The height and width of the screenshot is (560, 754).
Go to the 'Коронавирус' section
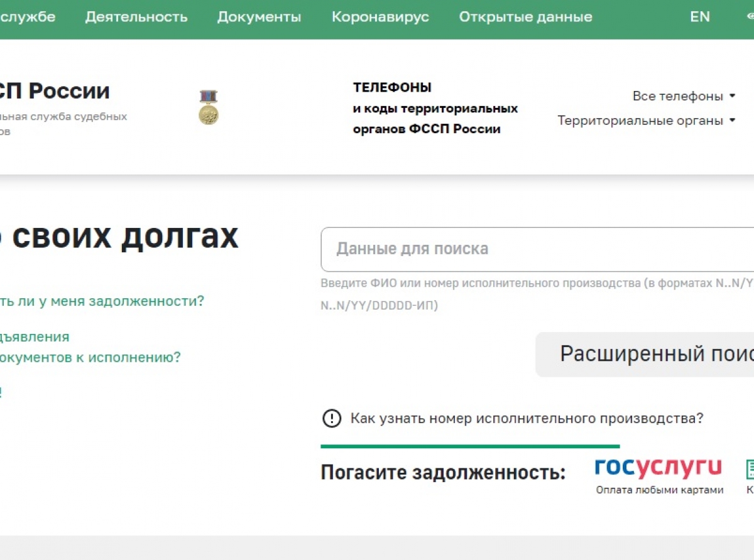pos(380,17)
